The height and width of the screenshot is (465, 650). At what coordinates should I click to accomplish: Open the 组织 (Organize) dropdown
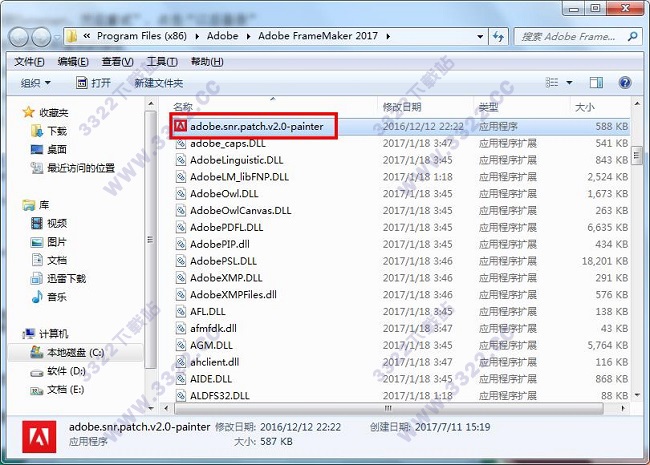[36, 83]
